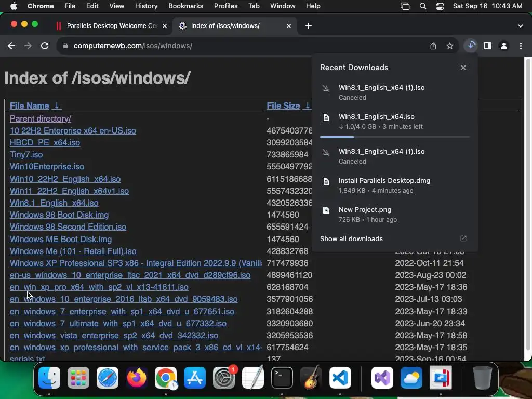Toggle the Chrome downloads toolbar icon
The image size is (532, 399).
pyautogui.click(x=471, y=45)
